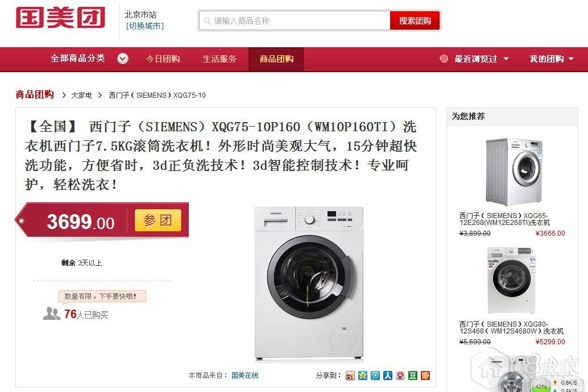Focus the product name search field
The height and width of the screenshot is (392, 588).
(295, 20)
